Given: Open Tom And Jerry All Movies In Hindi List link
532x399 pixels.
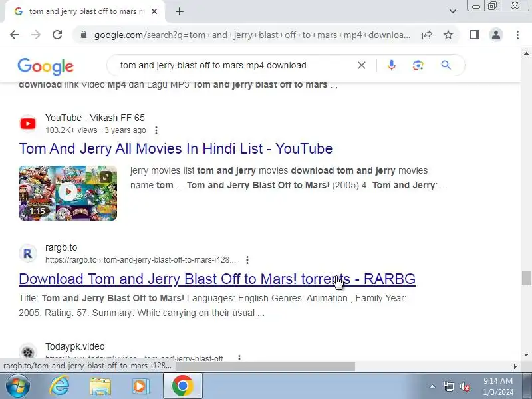Looking at the screenshot, I should pyautogui.click(x=176, y=148).
